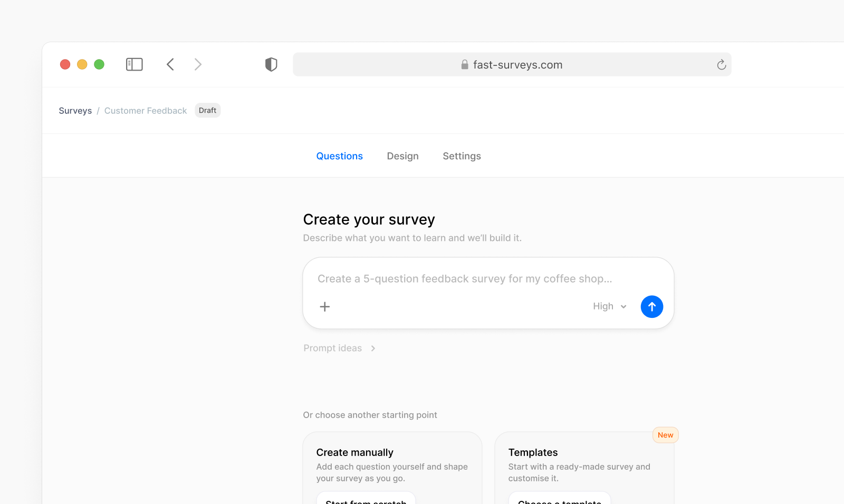Click the New badge on Templates
Screen dimensions: 844x504
click(x=666, y=435)
